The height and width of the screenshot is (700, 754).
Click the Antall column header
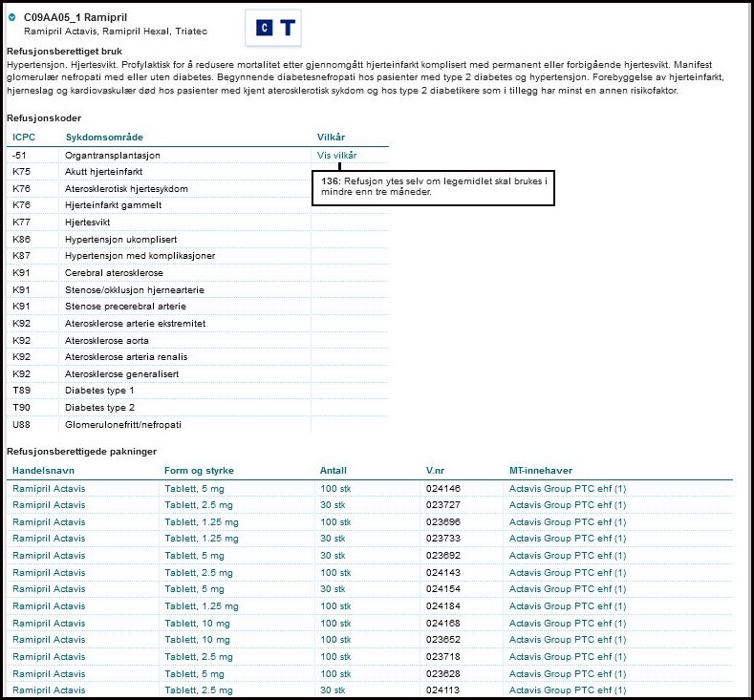334,471
